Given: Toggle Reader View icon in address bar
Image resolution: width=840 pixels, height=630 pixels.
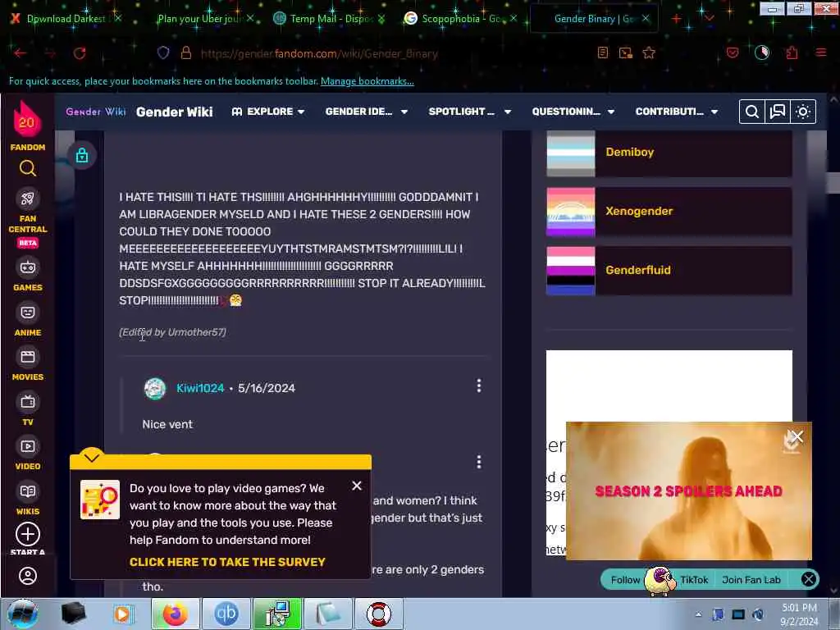Looking at the screenshot, I should 603,52.
